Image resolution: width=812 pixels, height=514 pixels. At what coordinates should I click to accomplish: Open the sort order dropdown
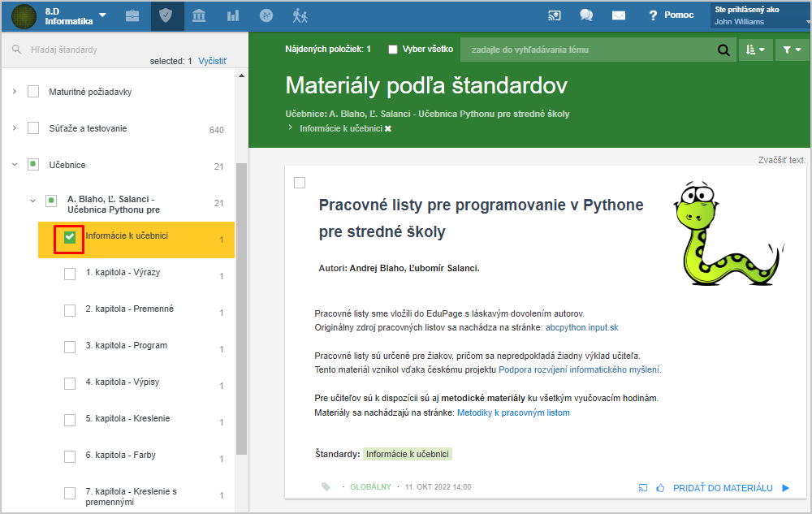click(x=755, y=50)
